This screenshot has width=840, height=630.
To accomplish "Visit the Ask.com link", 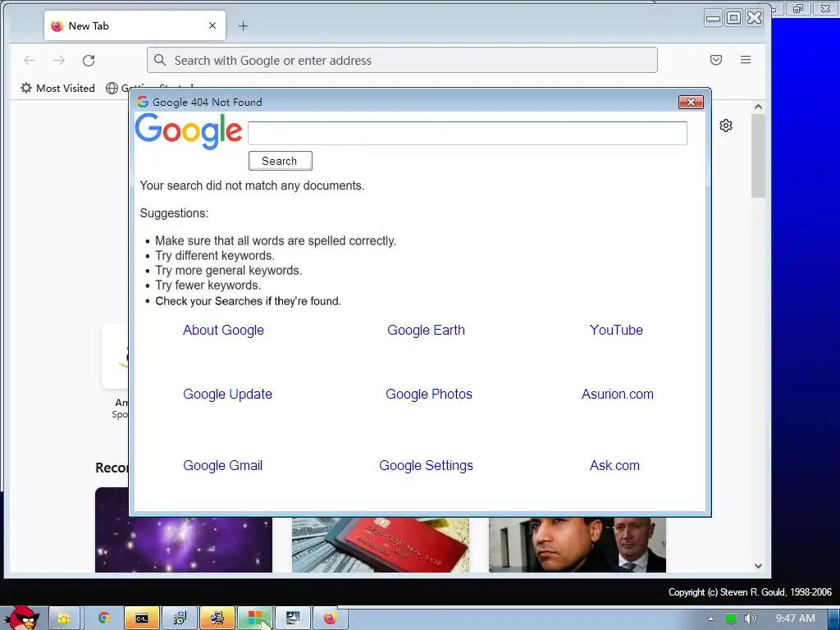I will (614, 466).
